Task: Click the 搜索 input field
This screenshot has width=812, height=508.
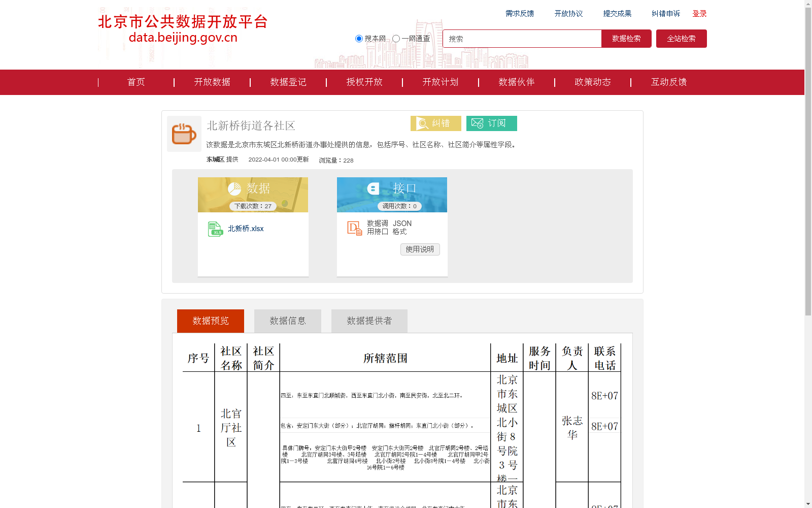Action: coord(522,39)
